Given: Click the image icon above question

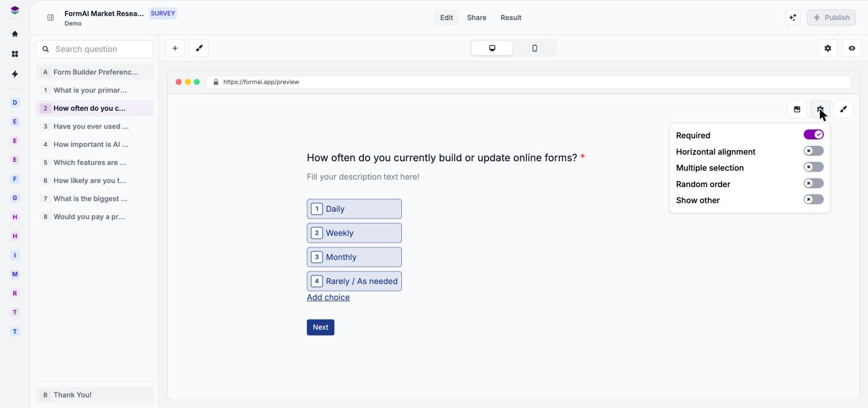Looking at the screenshot, I should click(x=797, y=109).
